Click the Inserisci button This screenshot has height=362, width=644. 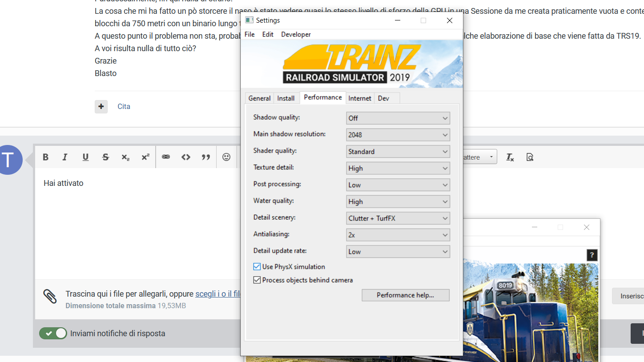click(x=628, y=296)
